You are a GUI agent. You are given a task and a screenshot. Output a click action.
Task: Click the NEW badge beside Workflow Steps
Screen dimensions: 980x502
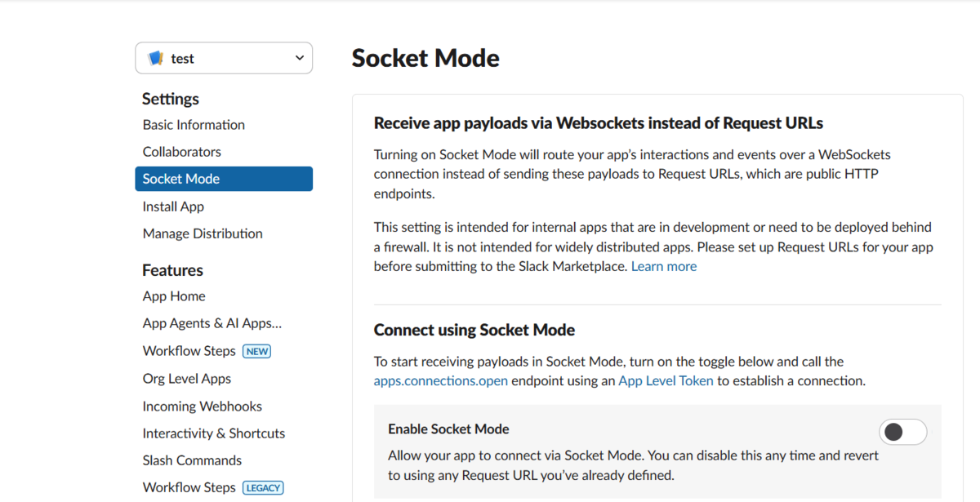point(257,351)
